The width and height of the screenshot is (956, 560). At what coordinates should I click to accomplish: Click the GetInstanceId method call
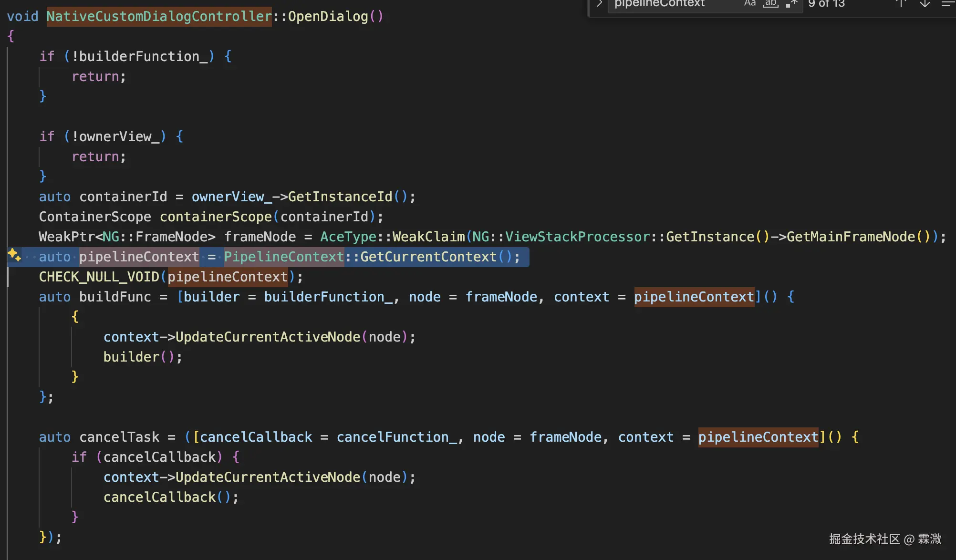(x=340, y=197)
